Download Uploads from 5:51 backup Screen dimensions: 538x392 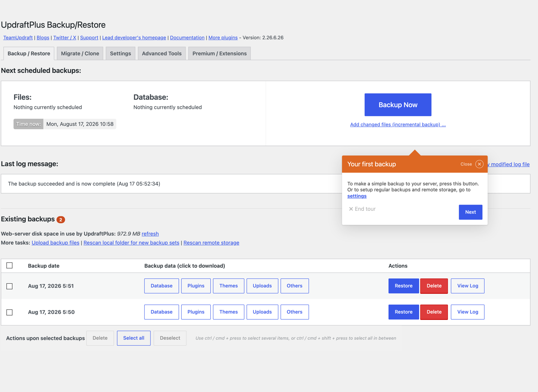(x=262, y=286)
